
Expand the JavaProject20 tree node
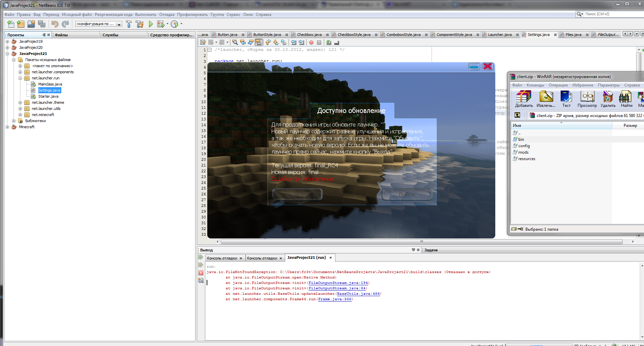click(x=7, y=47)
